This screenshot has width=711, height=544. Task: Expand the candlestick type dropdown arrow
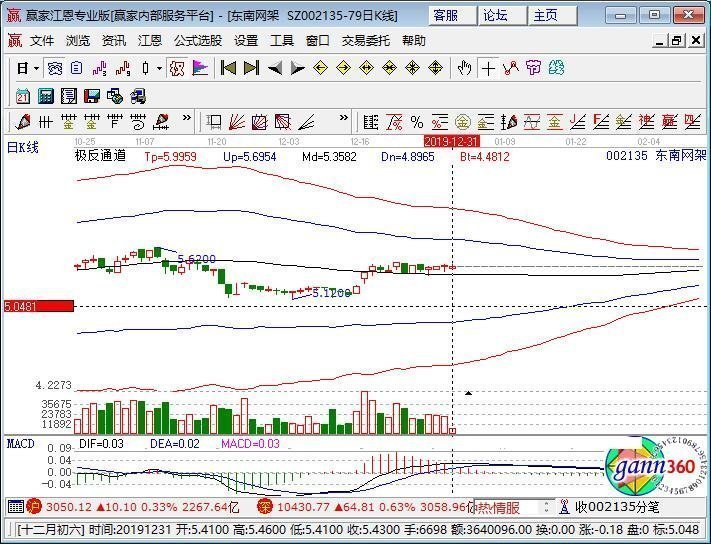click(x=159, y=69)
